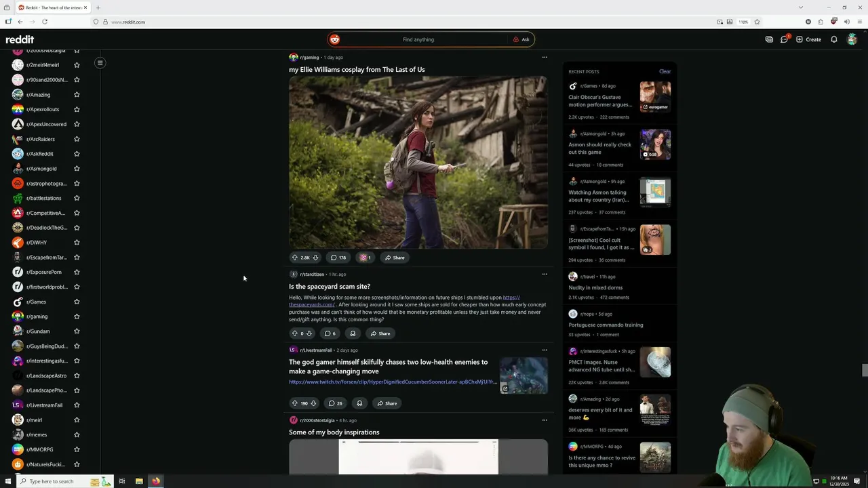The height and width of the screenshot is (488, 868).
Task: Click the Ask button in search bar
Action: pyautogui.click(x=521, y=39)
